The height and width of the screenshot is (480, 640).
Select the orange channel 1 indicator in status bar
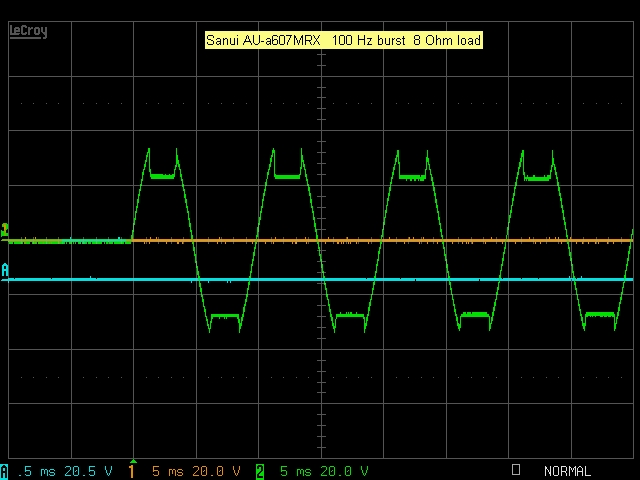coord(131,471)
